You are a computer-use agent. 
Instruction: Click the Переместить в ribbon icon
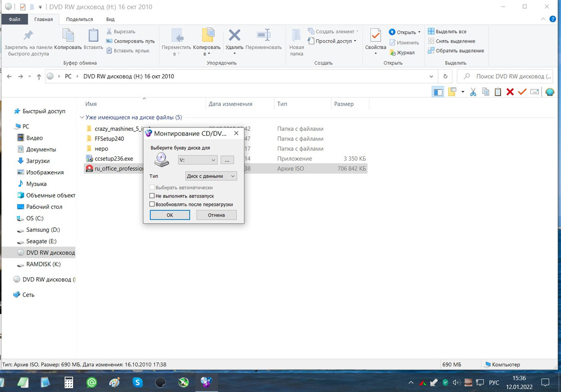pyautogui.click(x=177, y=35)
